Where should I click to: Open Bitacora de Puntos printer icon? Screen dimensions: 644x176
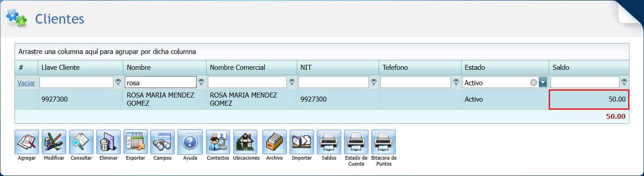click(x=383, y=142)
